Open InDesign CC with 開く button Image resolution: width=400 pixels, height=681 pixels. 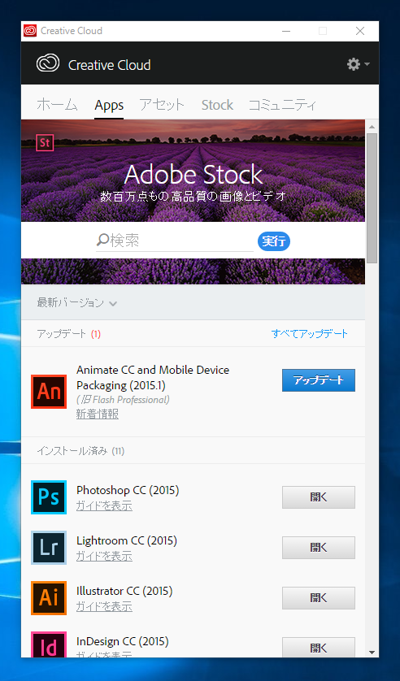coord(318,647)
